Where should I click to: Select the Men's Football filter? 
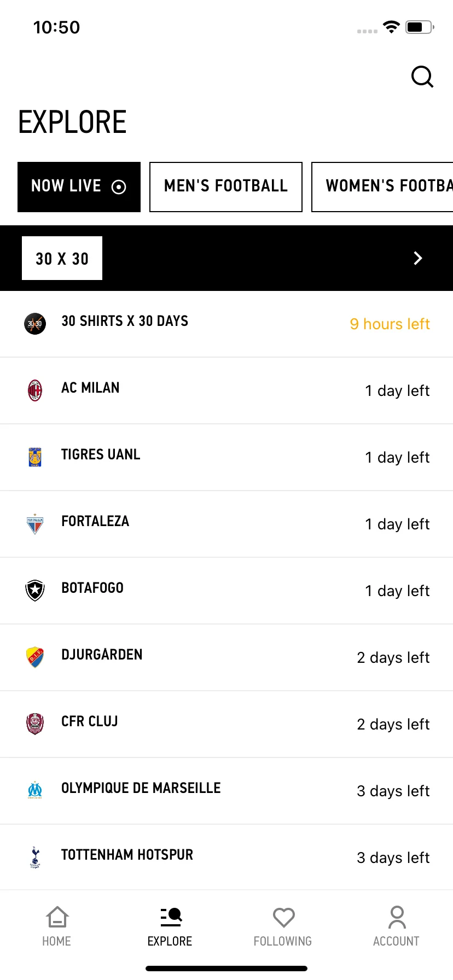[x=226, y=187]
